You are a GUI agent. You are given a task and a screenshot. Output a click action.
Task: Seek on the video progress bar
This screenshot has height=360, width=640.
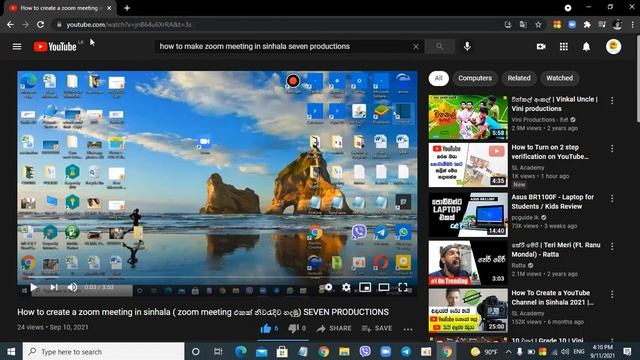217,278
